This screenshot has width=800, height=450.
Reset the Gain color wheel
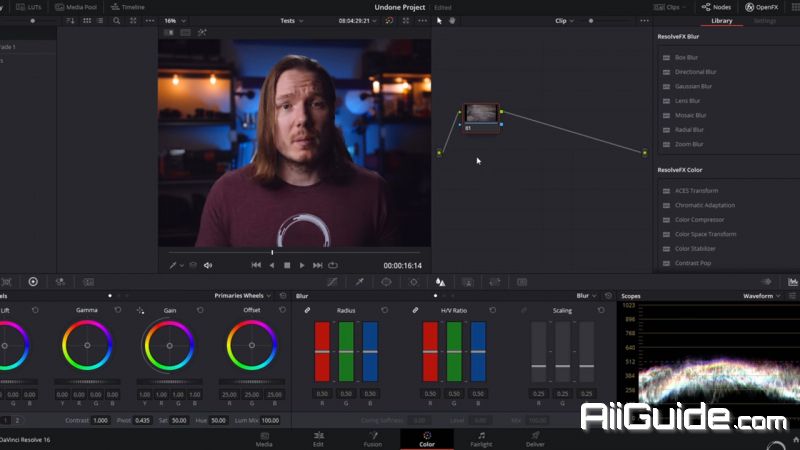pyautogui.click(x=200, y=310)
